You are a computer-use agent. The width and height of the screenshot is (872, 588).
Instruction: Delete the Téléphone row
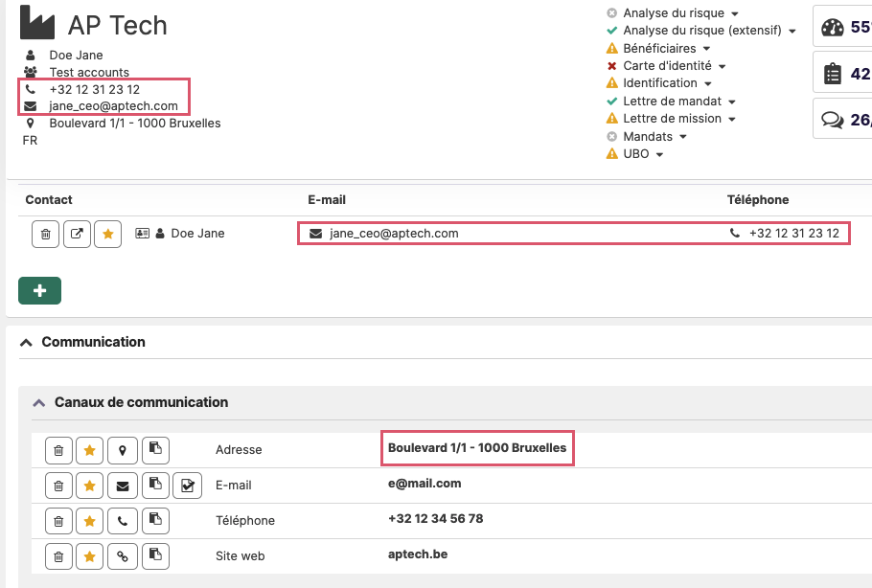58,521
